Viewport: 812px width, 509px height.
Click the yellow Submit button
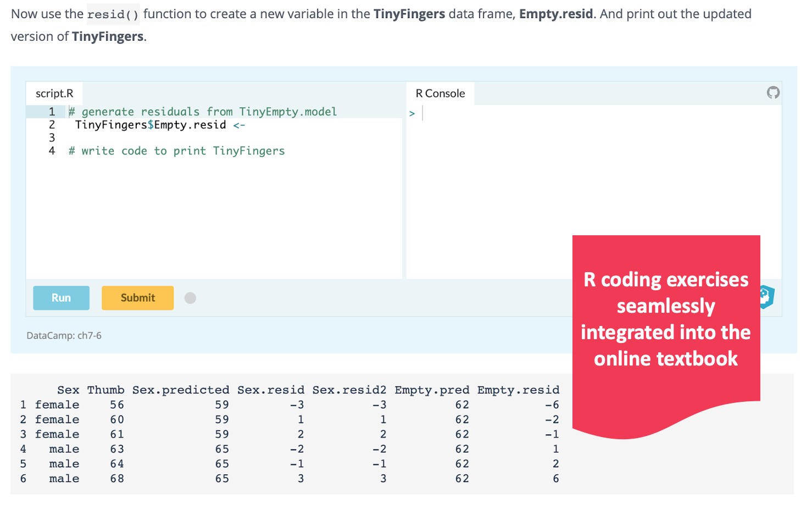tap(137, 298)
